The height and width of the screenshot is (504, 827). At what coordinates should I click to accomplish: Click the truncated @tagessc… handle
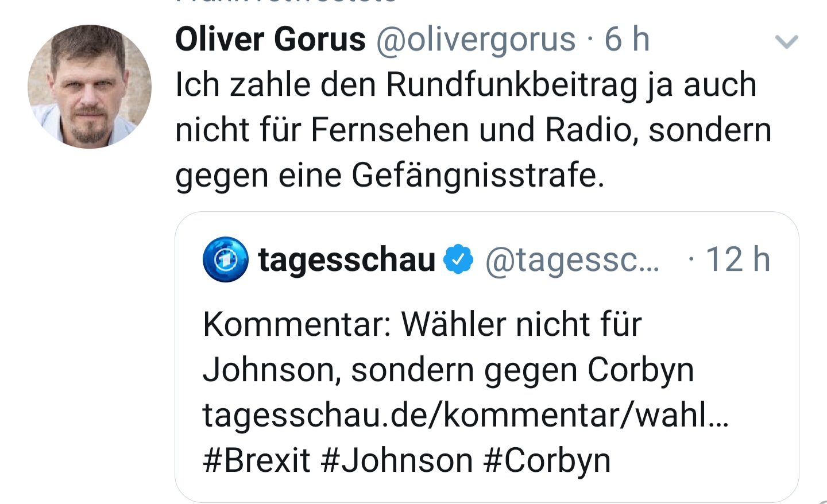pyautogui.click(x=572, y=259)
